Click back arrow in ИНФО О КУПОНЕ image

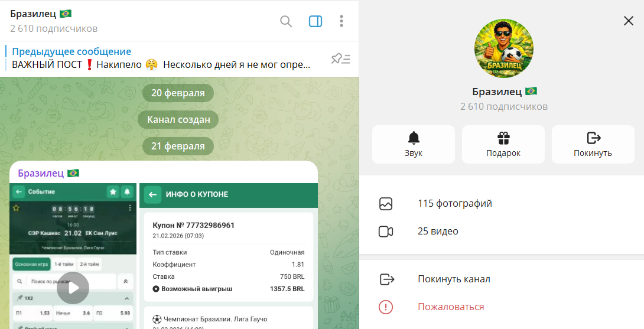pos(153,194)
